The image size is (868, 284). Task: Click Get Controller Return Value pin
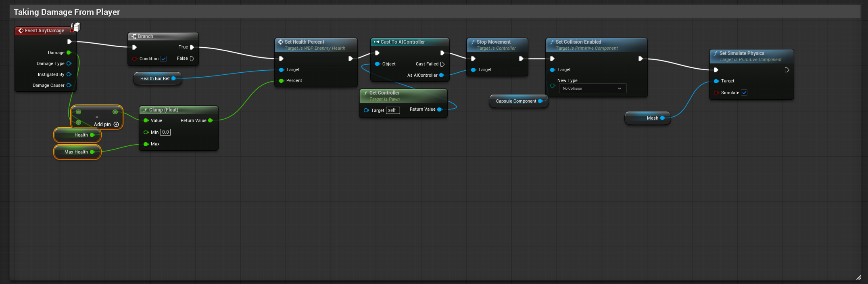click(x=440, y=109)
